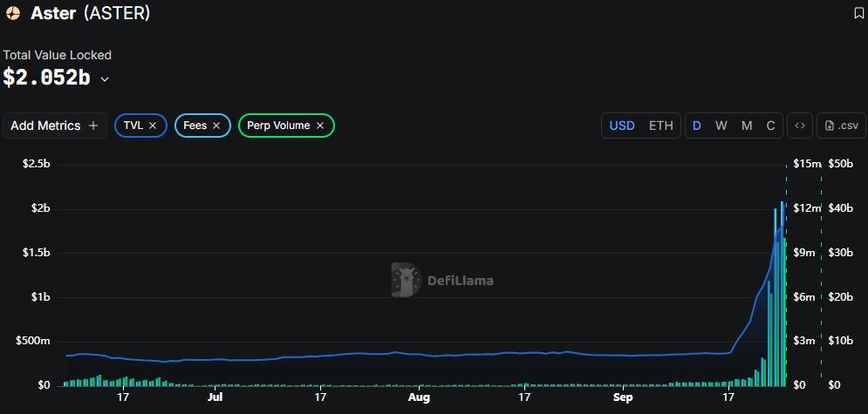Click the blue TVL line near Aug
Image resolution: width=868 pixels, height=414 pixels.
(419, 355)
